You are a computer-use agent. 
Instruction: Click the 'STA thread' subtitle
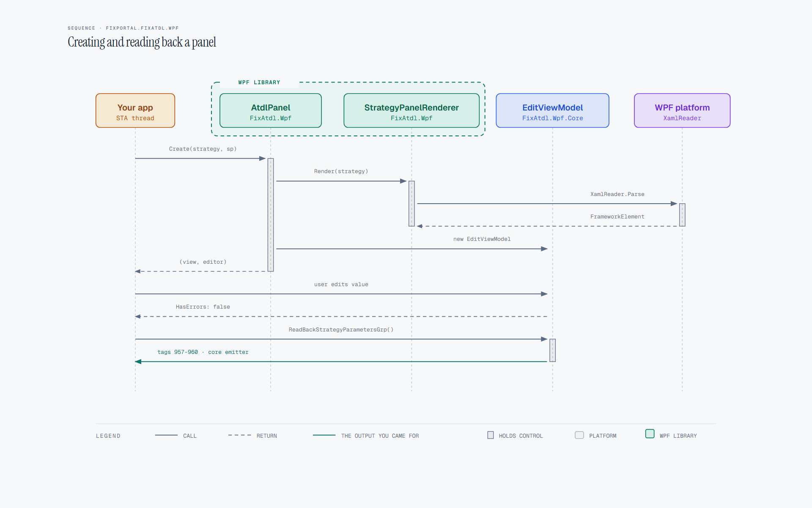click(x=135, y=119)
